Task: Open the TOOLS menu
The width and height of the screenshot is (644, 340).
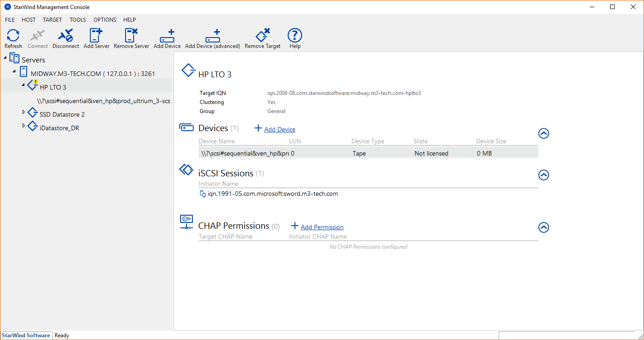Action: (78, 20)
